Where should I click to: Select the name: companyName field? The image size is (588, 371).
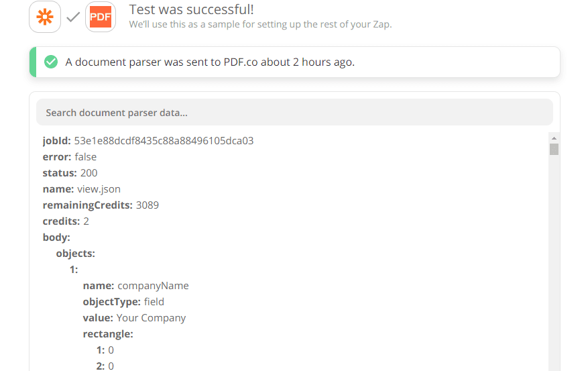click(136, 286)
